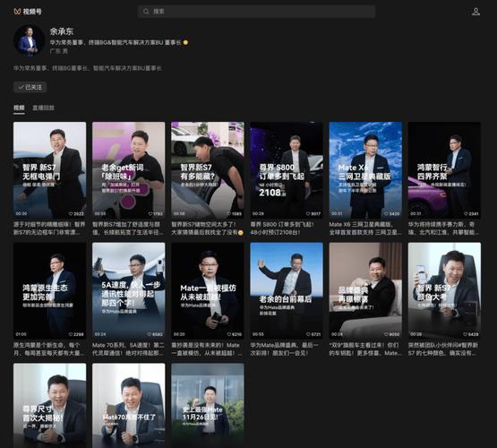Open video 品牌盛典 再曝惊喜

[x=365, y=290]
